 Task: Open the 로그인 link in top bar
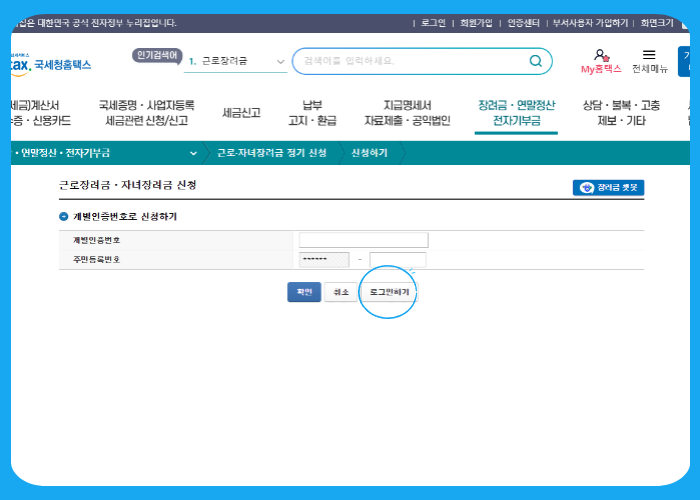pyautogui.click(x=433, y=23)
